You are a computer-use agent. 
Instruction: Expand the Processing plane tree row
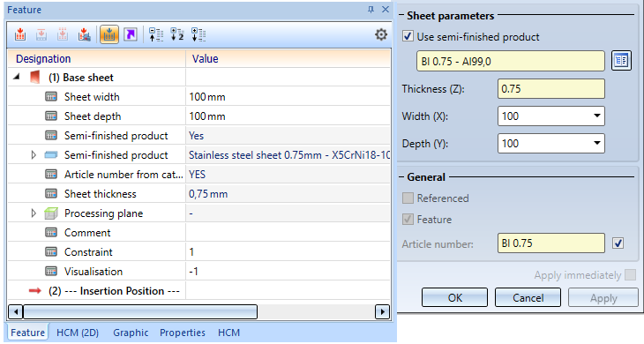(x=34, y=213)
